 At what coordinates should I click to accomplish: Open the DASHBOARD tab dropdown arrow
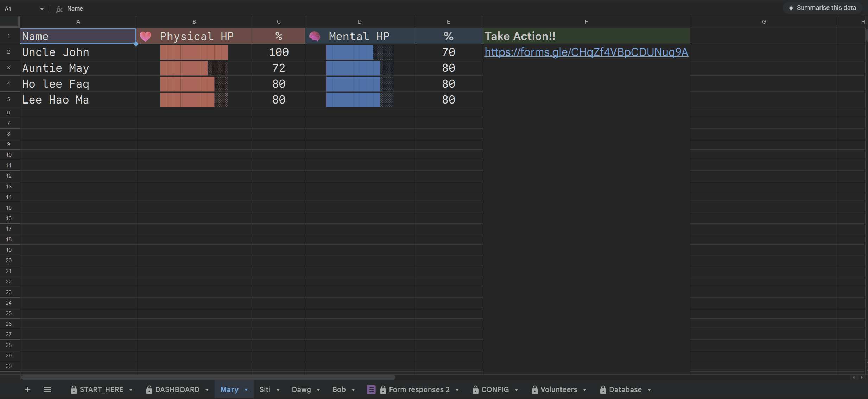click(x=207, y=389)
